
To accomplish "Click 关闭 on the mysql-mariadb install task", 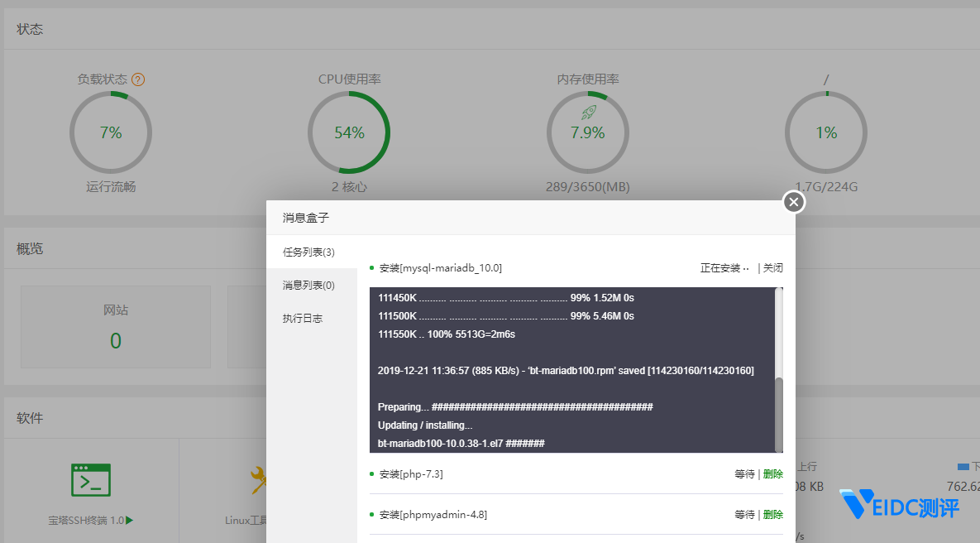I will (x=772, y=268).
